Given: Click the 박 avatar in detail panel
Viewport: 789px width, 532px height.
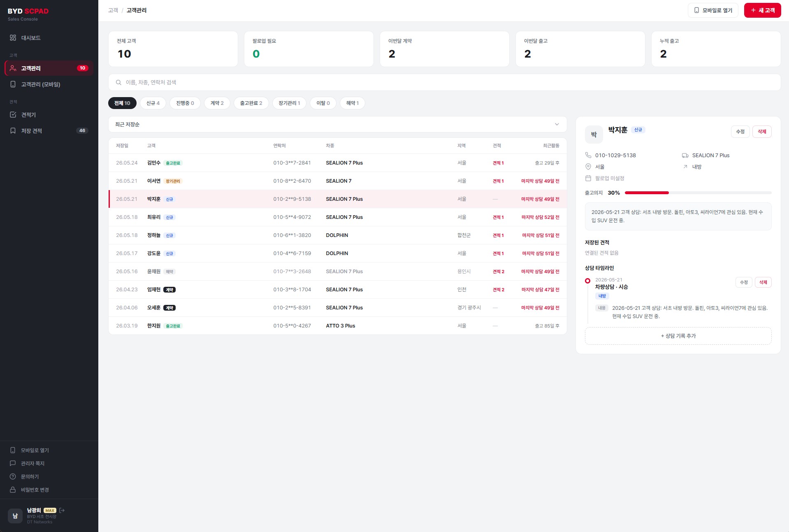Looking at the screenshot, I should tap(594, 135).
